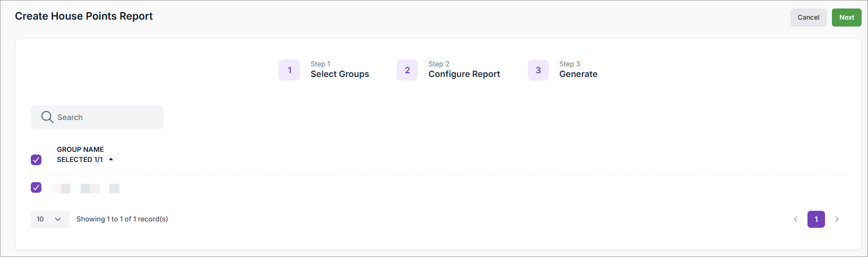Uncheck the first group row checkbox
868x257 pixels.
tap(36, 187)
